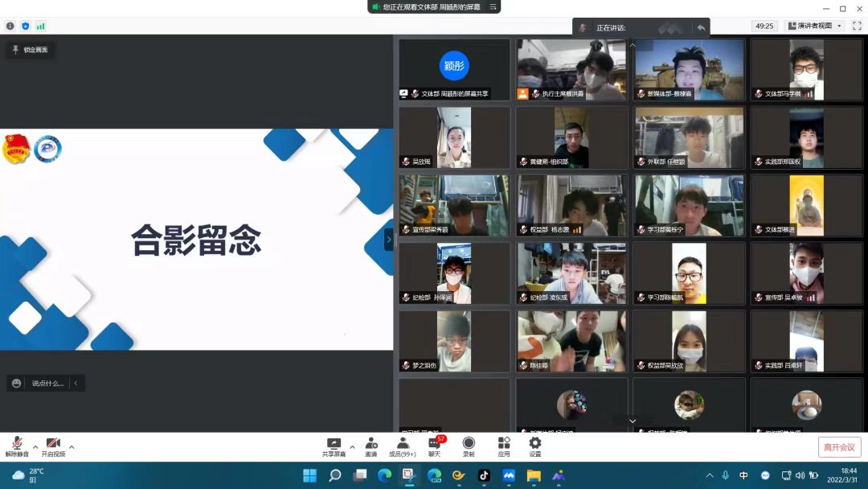Open meeting Settings (设置)
The width and height of the screenshot is (868, 489).
(x=535, y=445)
